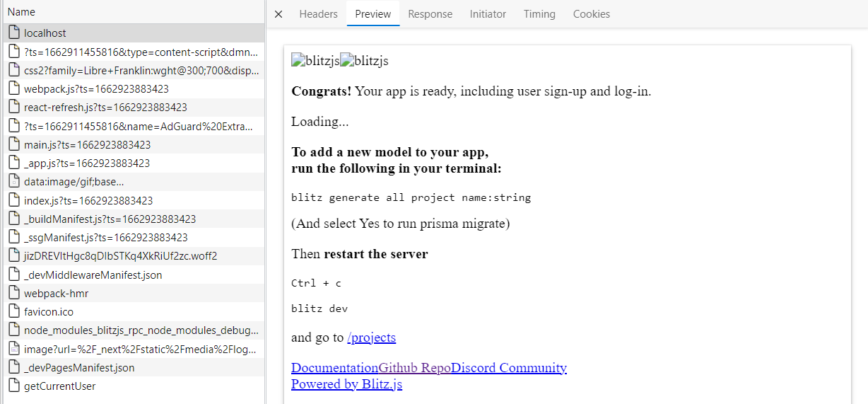Select the favicon.ico request row
The width and height of the screenshot is (868, 404).
coord(134,311)
